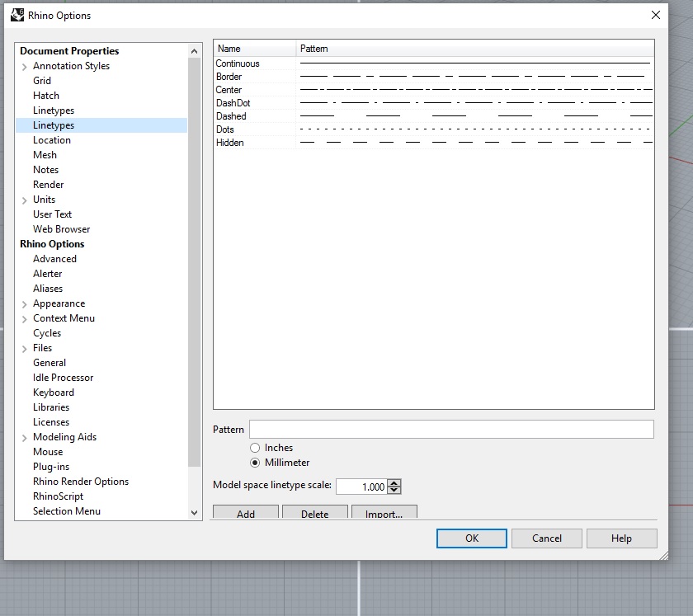This screenshot has height=616, width=693.
Task: Select the Millimeter radio button
Action: (255, 463)
